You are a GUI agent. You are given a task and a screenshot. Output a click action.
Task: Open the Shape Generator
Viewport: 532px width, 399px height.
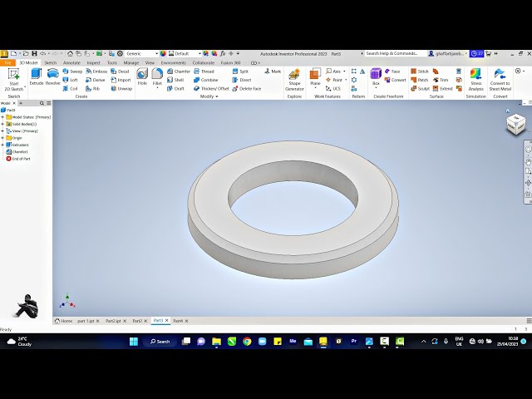pyautogui.click(x=294, y=80)
